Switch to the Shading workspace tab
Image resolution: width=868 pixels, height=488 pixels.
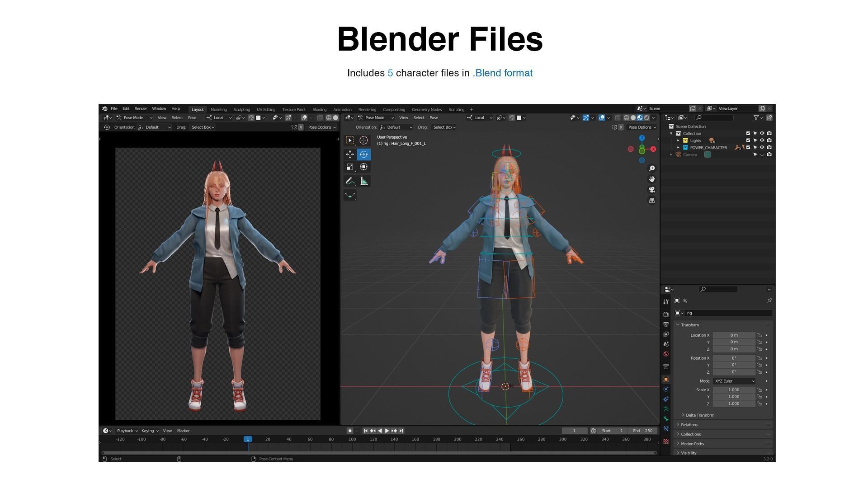[x=319, y=109]
